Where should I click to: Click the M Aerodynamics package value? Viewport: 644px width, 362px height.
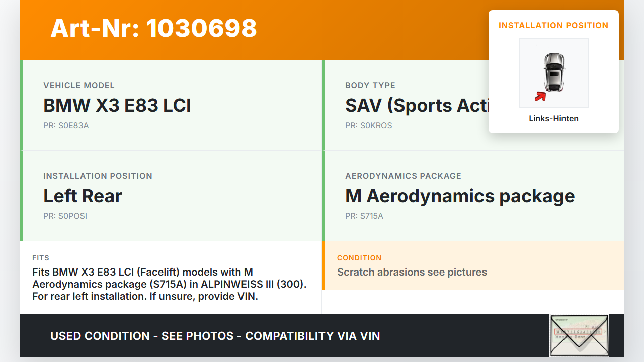[460, 196]
